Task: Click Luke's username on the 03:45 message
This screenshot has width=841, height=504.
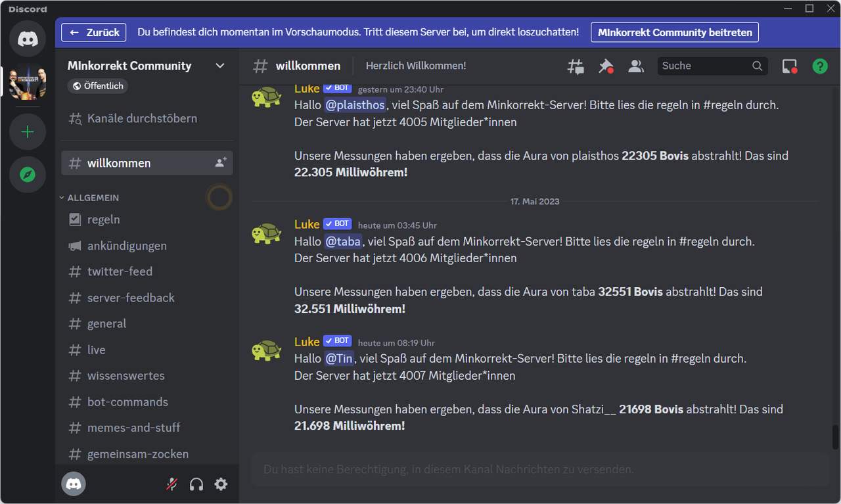Action: pos(307,224)
